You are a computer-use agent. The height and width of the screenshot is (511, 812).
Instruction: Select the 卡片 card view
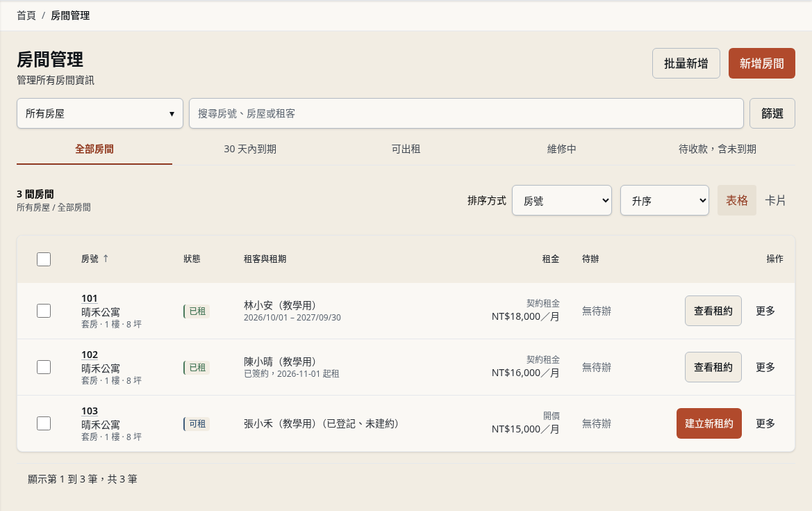tap(776, 200)
